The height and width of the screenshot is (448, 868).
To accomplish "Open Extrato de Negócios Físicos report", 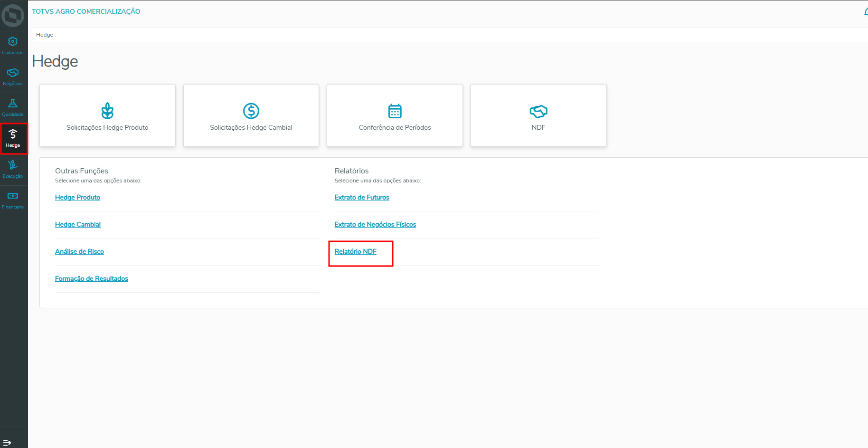I will (x=375, y=224).
